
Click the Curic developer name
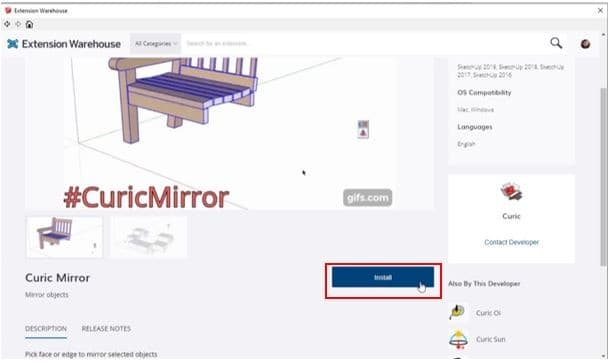coord(511,216)
